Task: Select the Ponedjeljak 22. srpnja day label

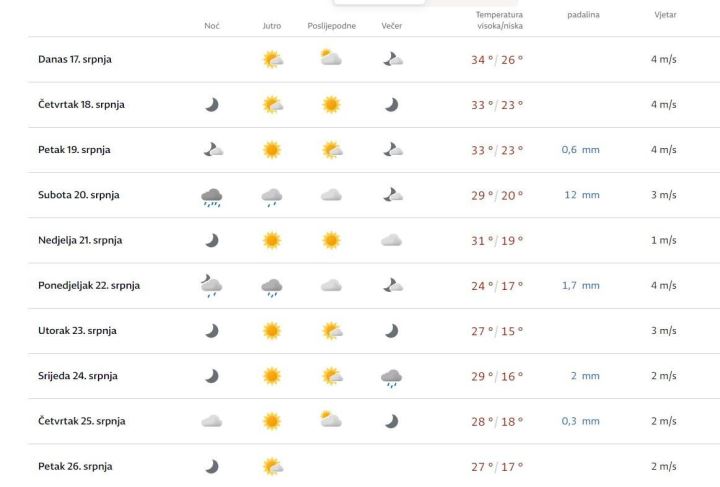Action: coord(89,285)
